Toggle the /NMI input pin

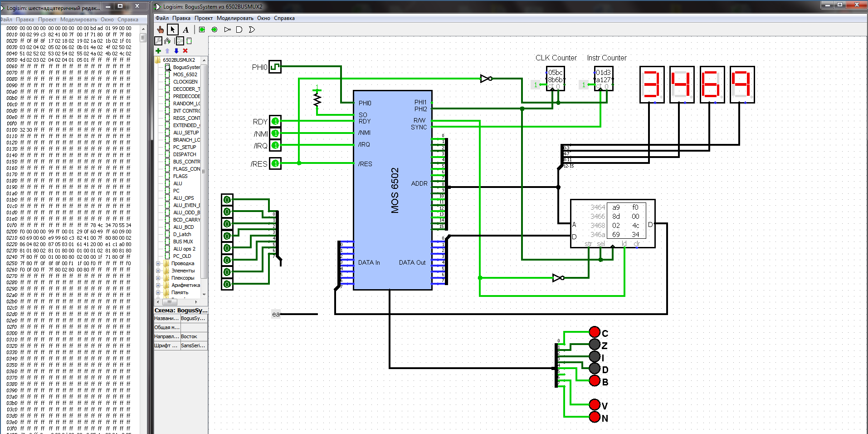[x=275, y=133]
